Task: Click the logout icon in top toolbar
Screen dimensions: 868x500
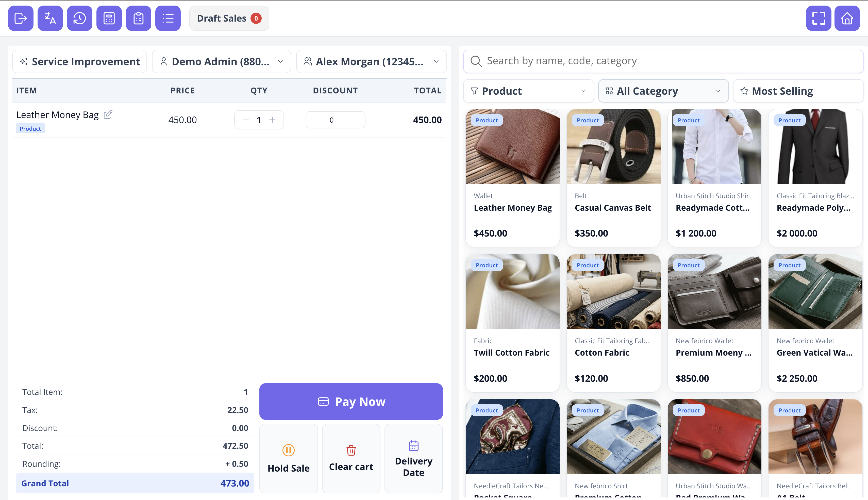Action: click(21, 18)
